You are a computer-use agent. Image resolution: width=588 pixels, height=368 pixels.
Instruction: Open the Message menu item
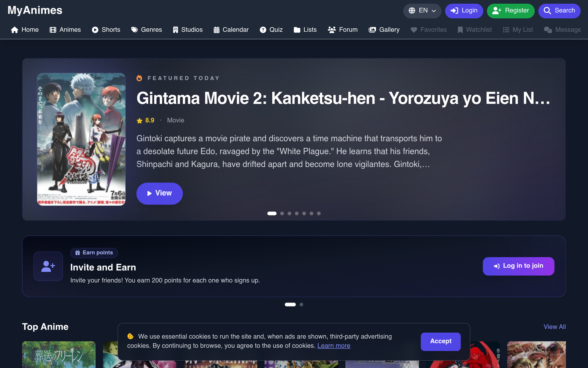pos(562,30)
